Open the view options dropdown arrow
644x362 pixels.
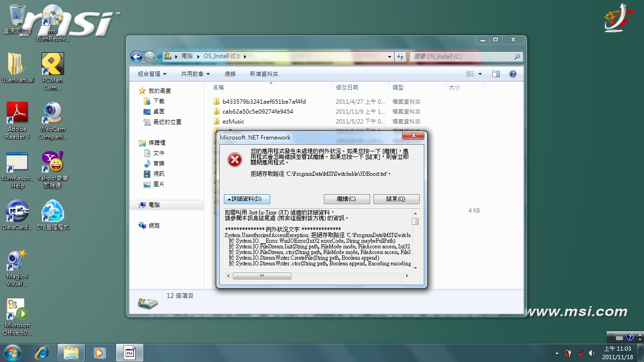tap(480, 74)
